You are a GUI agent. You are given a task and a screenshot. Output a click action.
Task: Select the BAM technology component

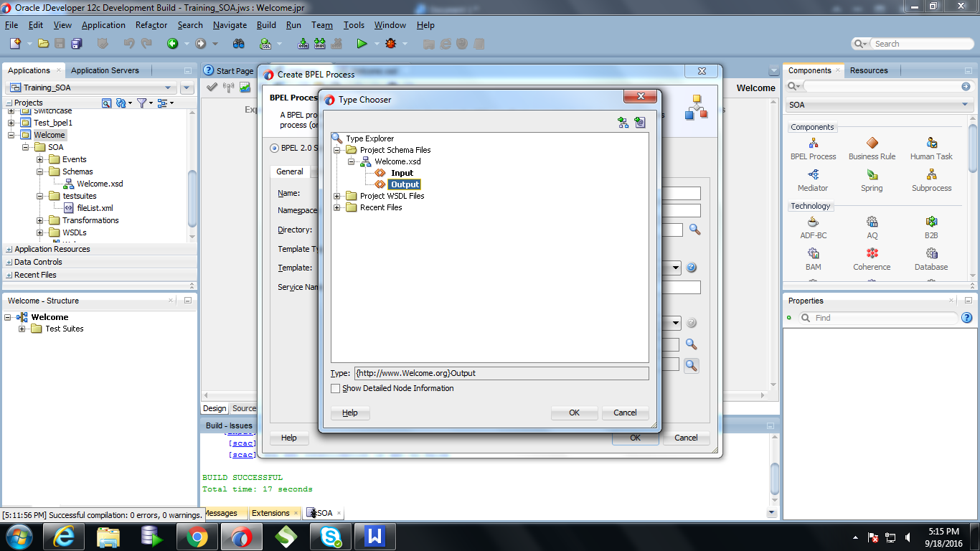(x=813, y=258)
